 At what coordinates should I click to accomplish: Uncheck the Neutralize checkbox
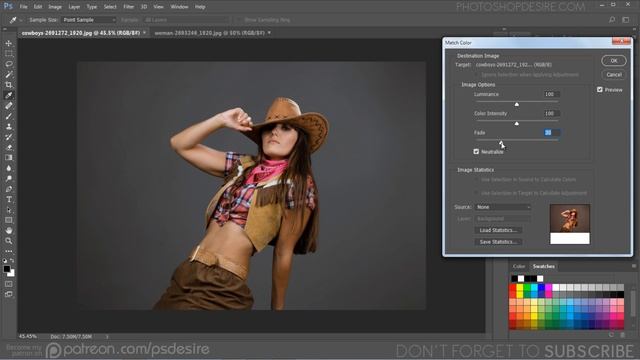[476, 152]
